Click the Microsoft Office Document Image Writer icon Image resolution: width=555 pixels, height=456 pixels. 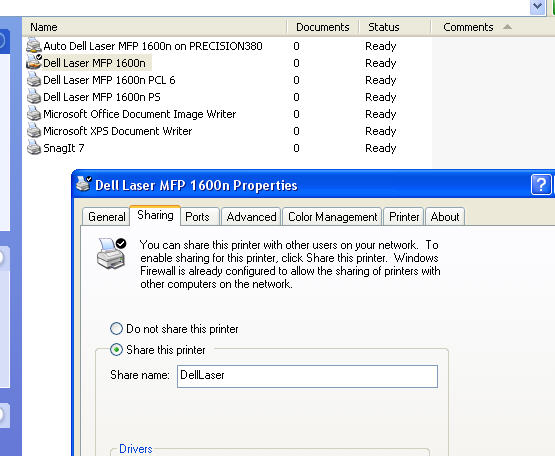coord(34,113)
